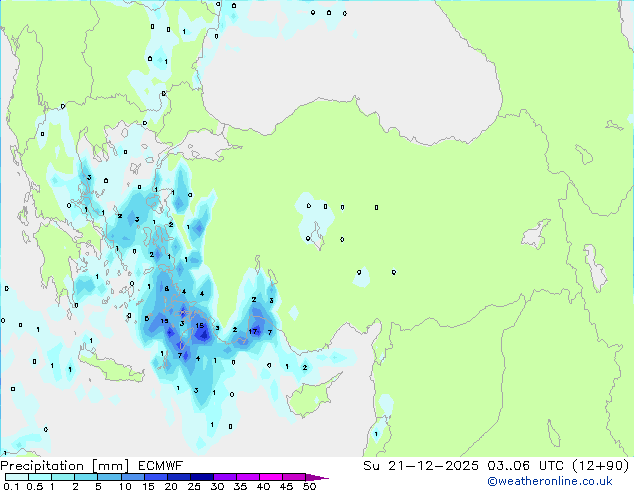Select the '35' legend scale label

point(240,486)
